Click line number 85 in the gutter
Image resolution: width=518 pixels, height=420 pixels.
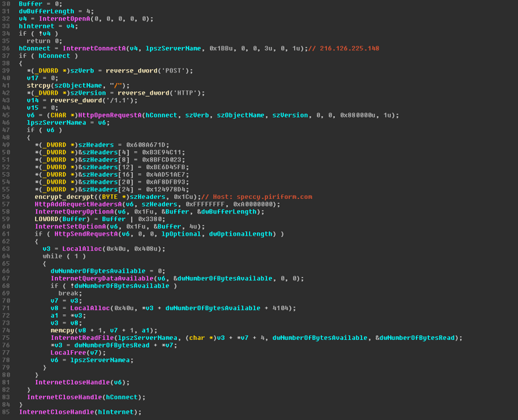tap(6, 412)
